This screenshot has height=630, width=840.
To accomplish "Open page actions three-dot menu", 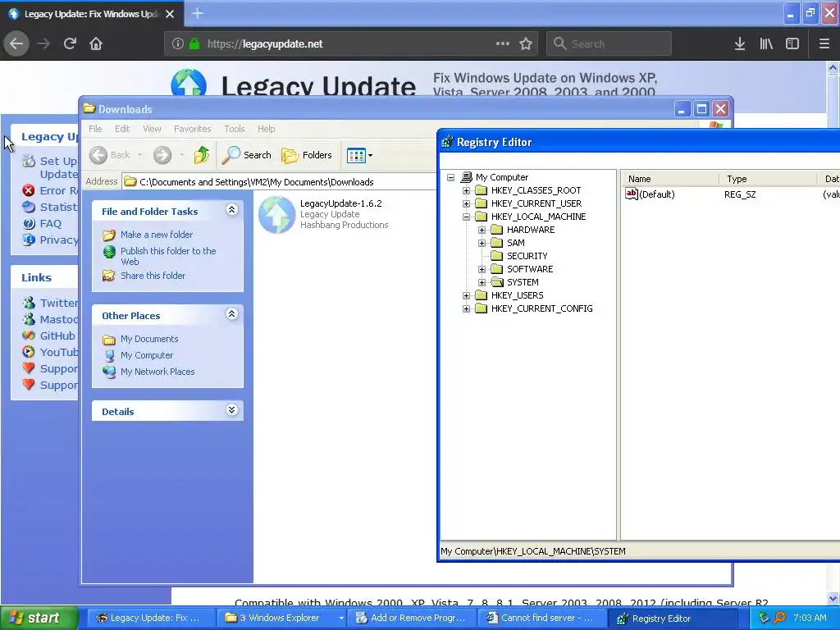I will [503, 44].
